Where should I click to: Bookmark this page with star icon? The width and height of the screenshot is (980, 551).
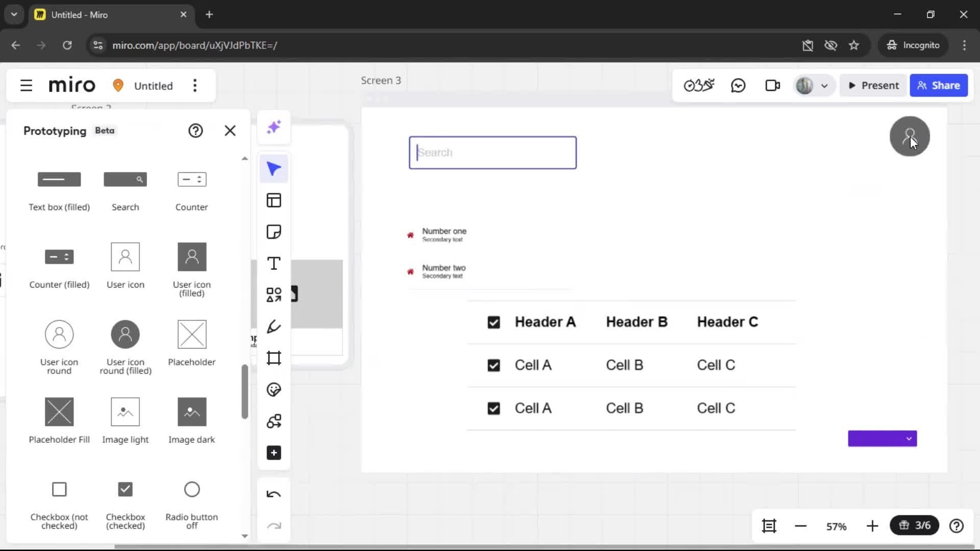(x=854, y=45)
